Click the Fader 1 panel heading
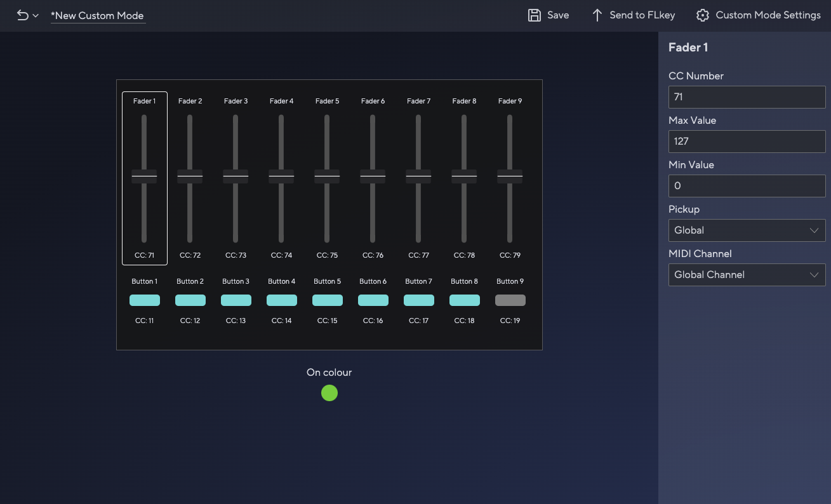This screenshot has height=504, width=831. point(688,48)
